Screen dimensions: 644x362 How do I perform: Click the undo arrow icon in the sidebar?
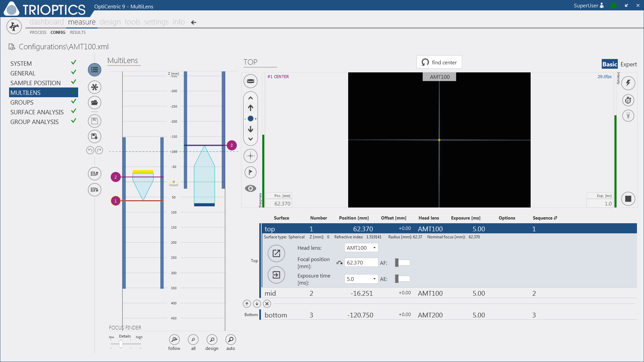click(90, 150)
